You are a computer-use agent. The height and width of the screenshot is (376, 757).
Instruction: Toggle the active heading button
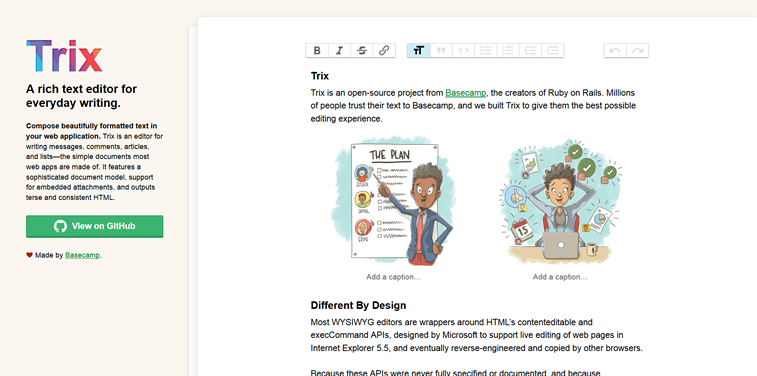(x=419, y=51)
